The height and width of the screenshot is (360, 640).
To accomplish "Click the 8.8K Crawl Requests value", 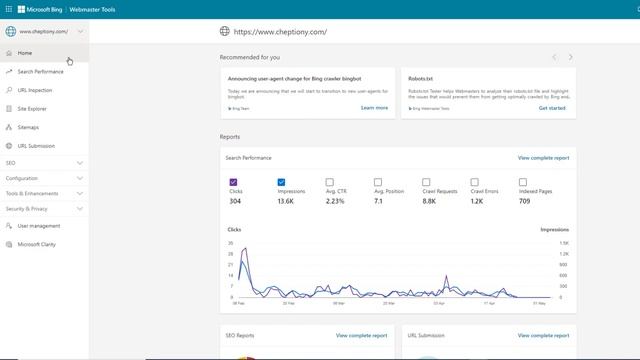I will pyautogui.click(x=429, y=201).
